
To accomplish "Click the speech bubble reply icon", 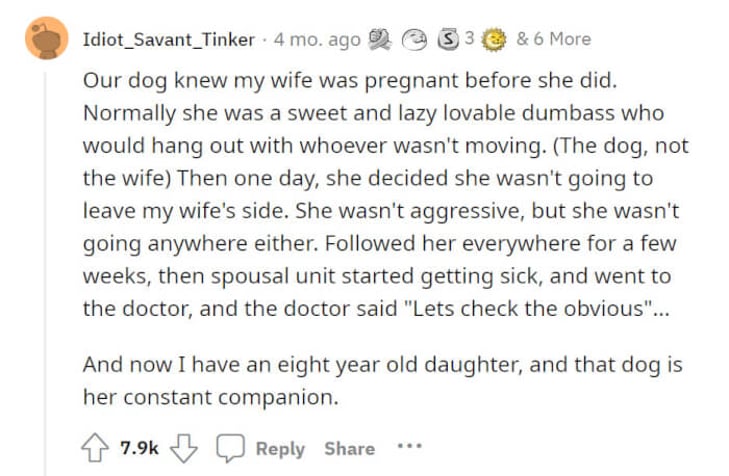I will tap(230, 448).
